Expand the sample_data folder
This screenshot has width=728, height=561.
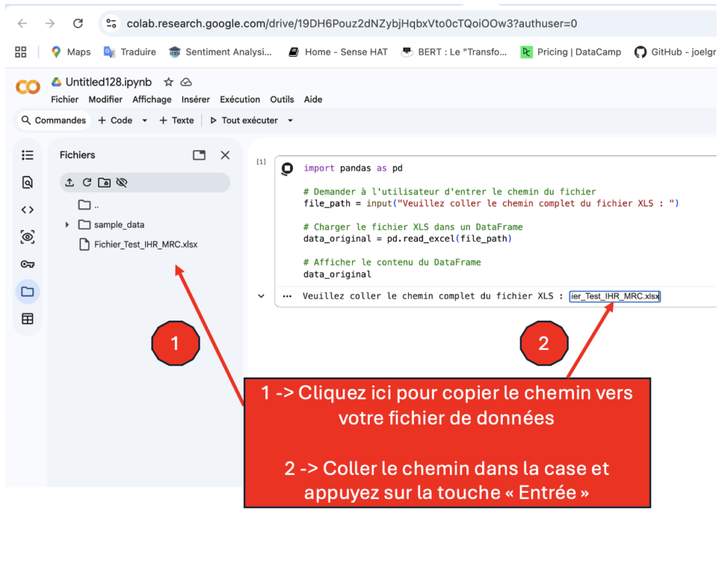[x=68, y=225]
